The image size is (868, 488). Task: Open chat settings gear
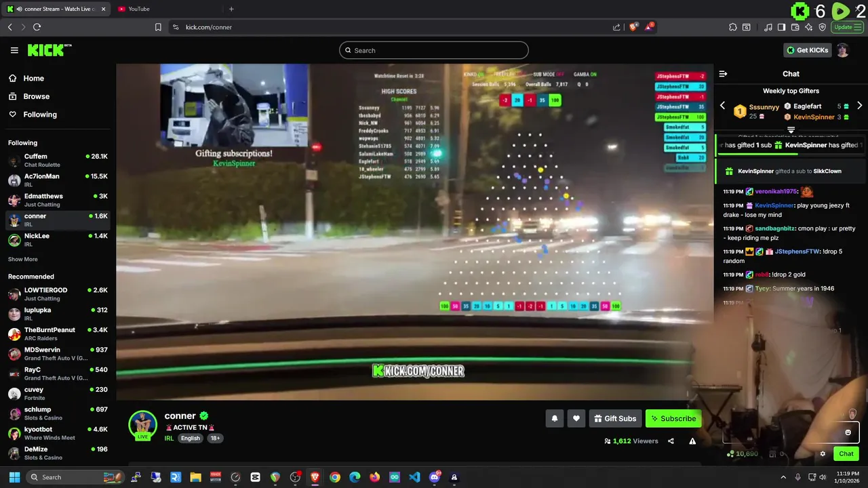(x=823, y=454)
